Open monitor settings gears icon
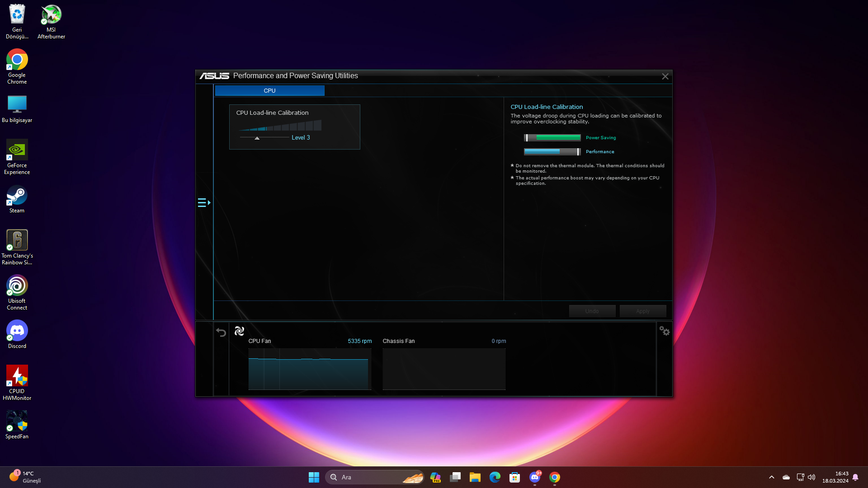This screenshot has width=868, height=488. pos(664,331)
